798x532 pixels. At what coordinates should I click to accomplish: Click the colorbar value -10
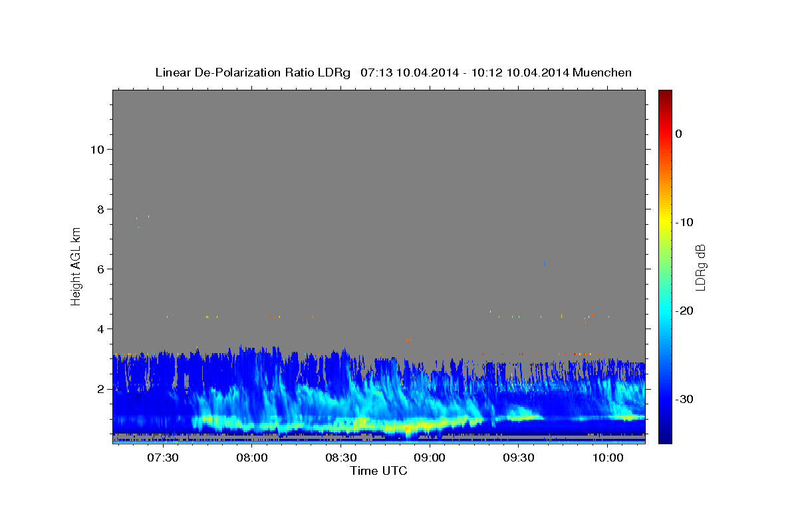pos(684,222)
